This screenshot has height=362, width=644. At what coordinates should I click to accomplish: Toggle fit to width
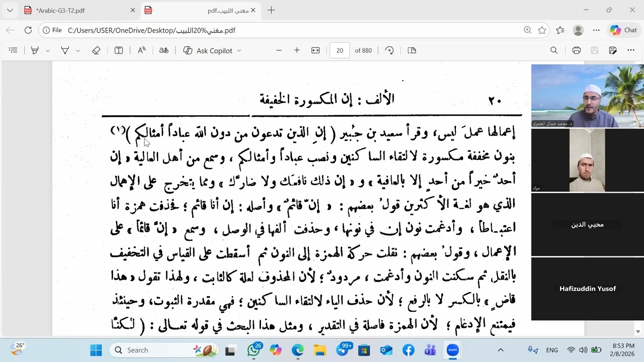click(x=315, y=50)
